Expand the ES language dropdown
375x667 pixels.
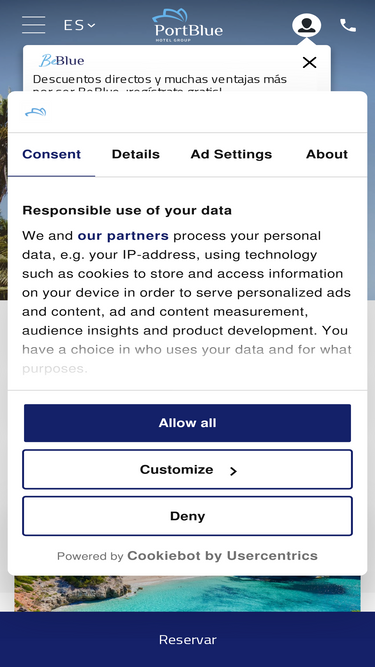click(x=80, y=26)
